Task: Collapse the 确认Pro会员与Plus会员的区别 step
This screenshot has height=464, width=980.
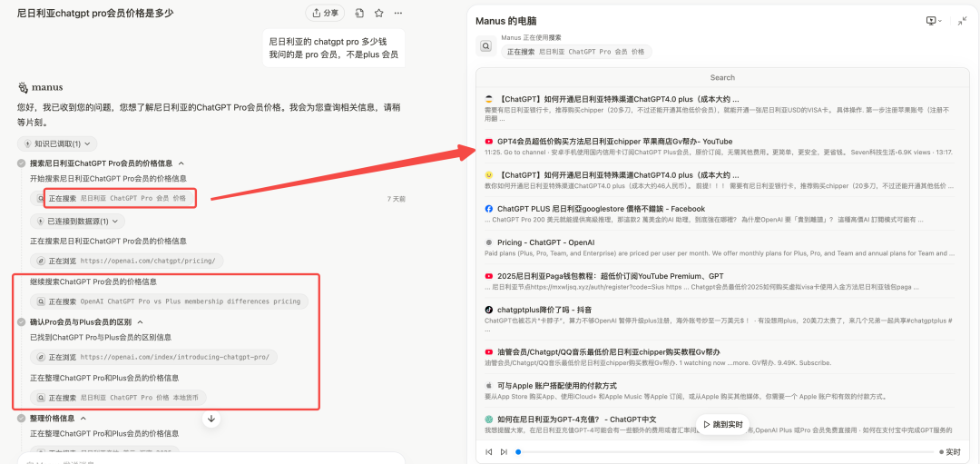Action: 140,322
